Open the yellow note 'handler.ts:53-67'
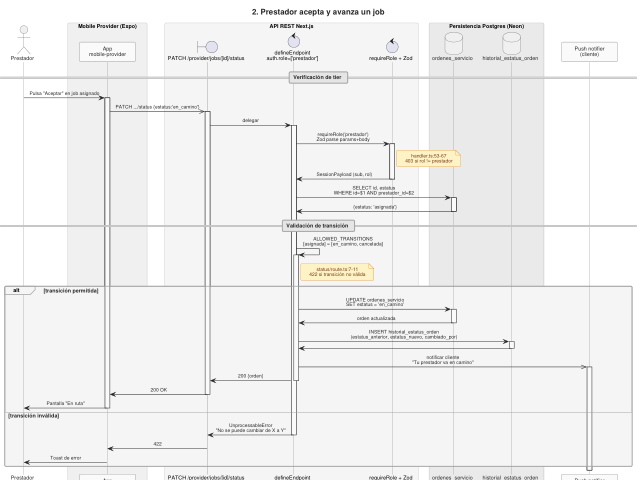 point(428,158)
